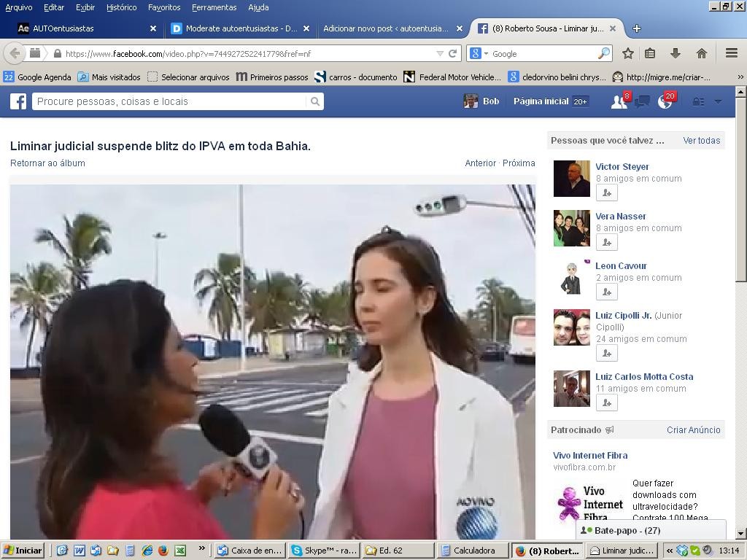Open the Firefox hamburger menu
This screenshot has width=747, height=560.
point(732,53)
